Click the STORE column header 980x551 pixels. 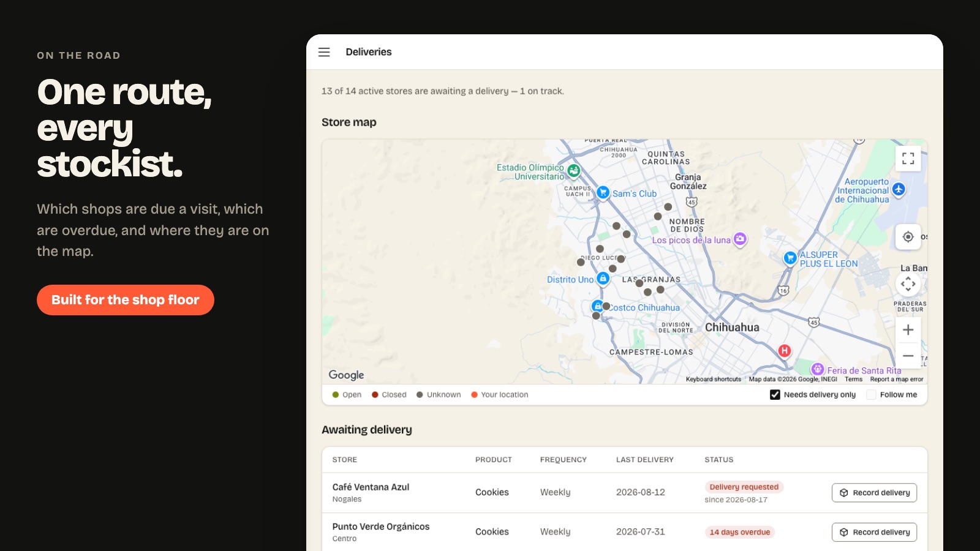pos(345,460)
